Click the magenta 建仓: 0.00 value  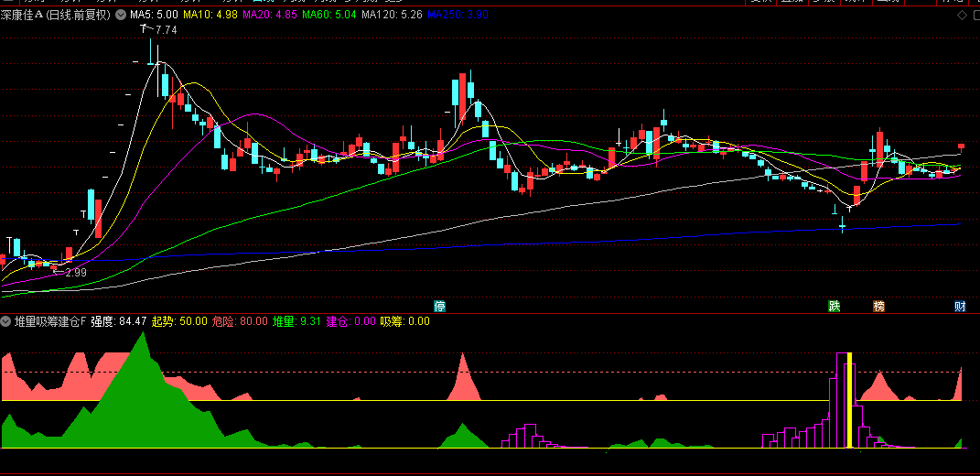coord(350,321)
